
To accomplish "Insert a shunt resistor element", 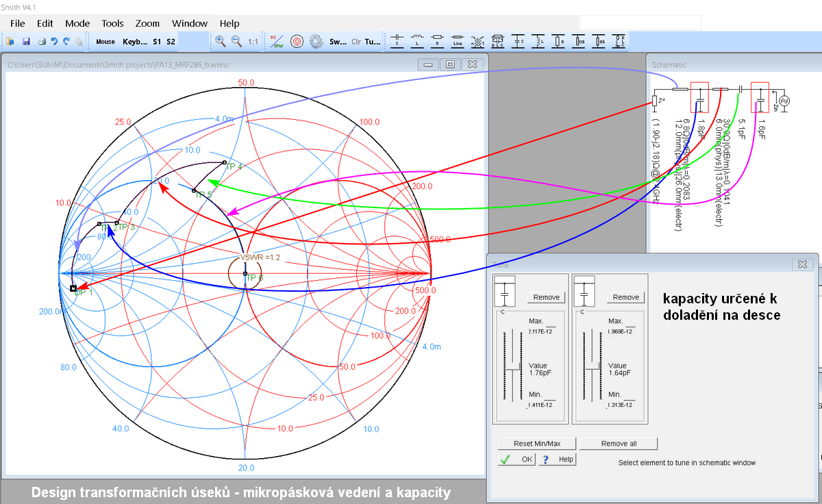I will click(x=559, y=41).
